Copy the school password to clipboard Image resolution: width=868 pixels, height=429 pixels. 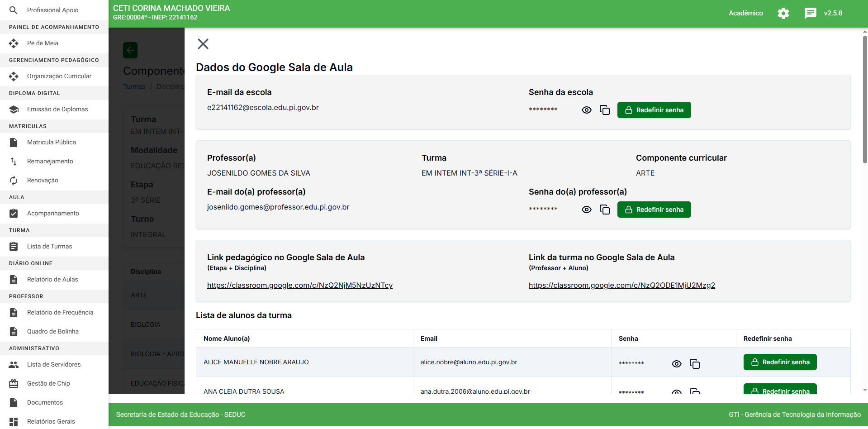tap(605, 110)
